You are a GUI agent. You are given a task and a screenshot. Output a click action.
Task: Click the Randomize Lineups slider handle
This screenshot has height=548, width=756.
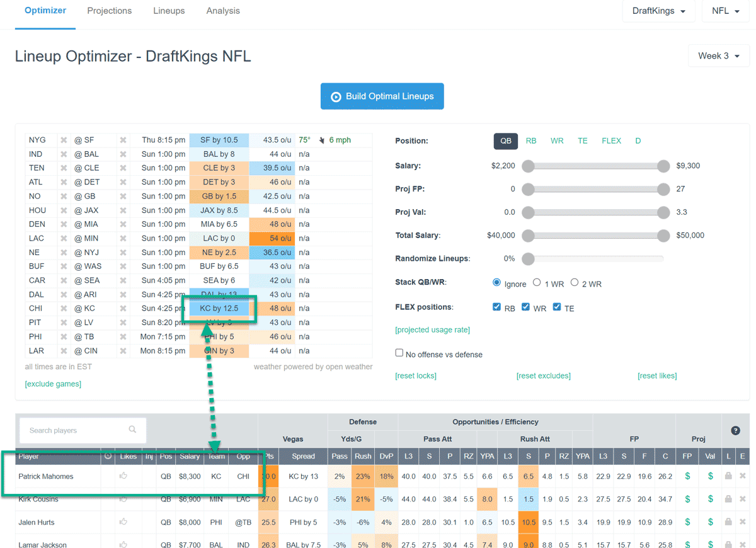click(x=528, y=259)
